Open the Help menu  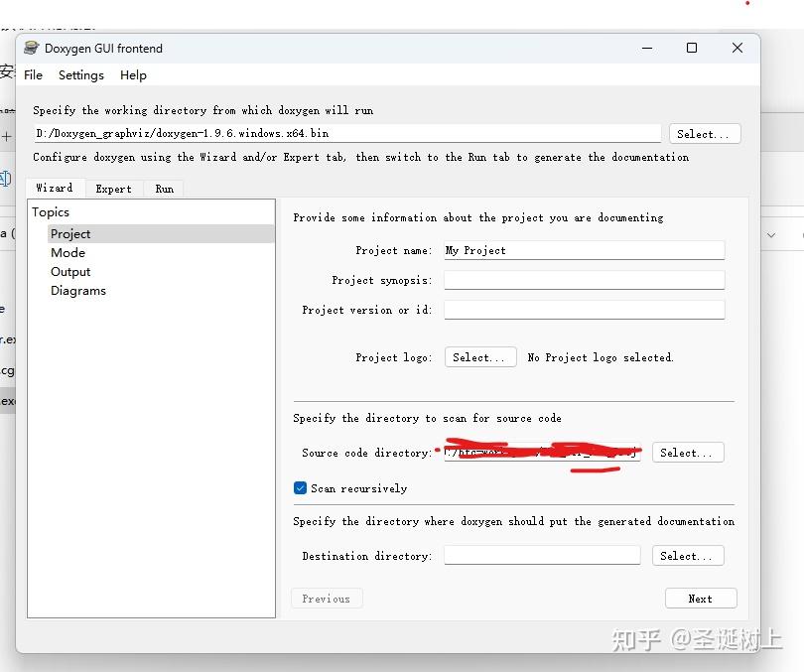coord(133,75)
